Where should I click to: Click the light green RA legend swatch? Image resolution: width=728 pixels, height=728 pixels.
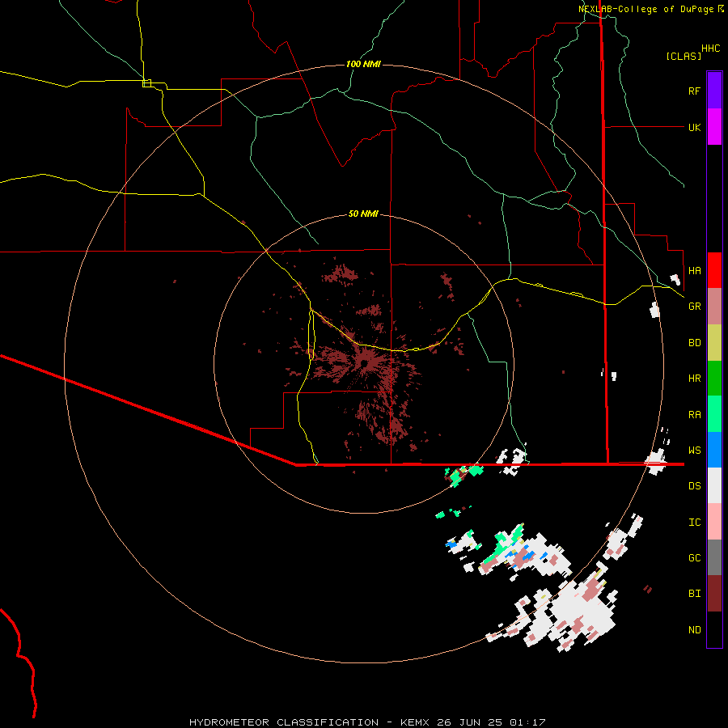[714, 414]
